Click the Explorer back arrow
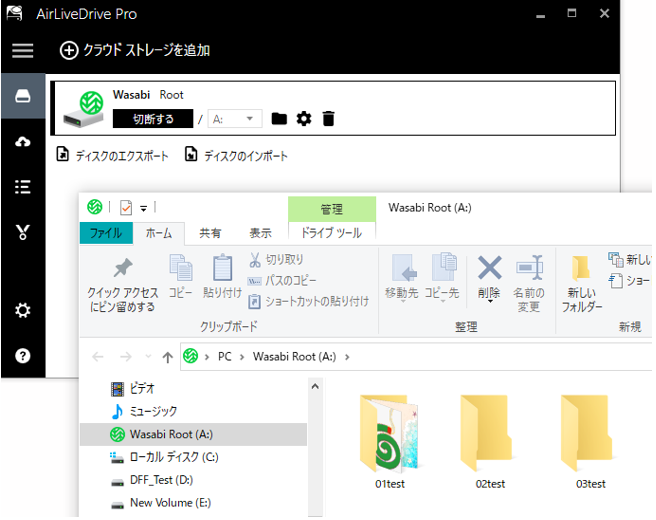The height and width of the screenshot is (520, 656). [x=98, y=357]
